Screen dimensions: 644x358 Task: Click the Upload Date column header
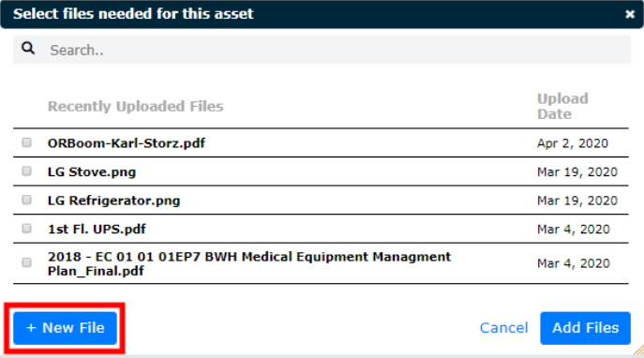tap(562, 106)
